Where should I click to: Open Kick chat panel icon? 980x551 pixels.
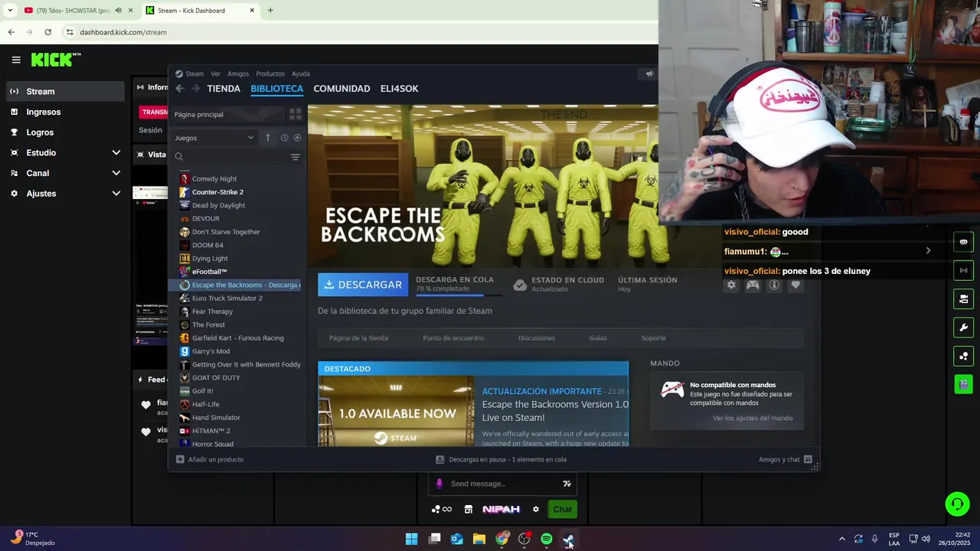pyautogui.click(x=963, y=242)
